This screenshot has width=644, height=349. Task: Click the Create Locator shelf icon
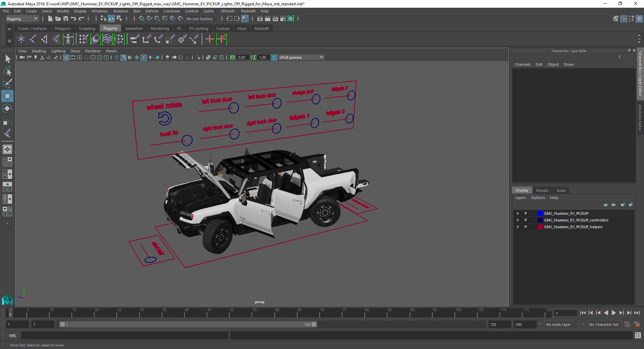click(x=21, y=39)
